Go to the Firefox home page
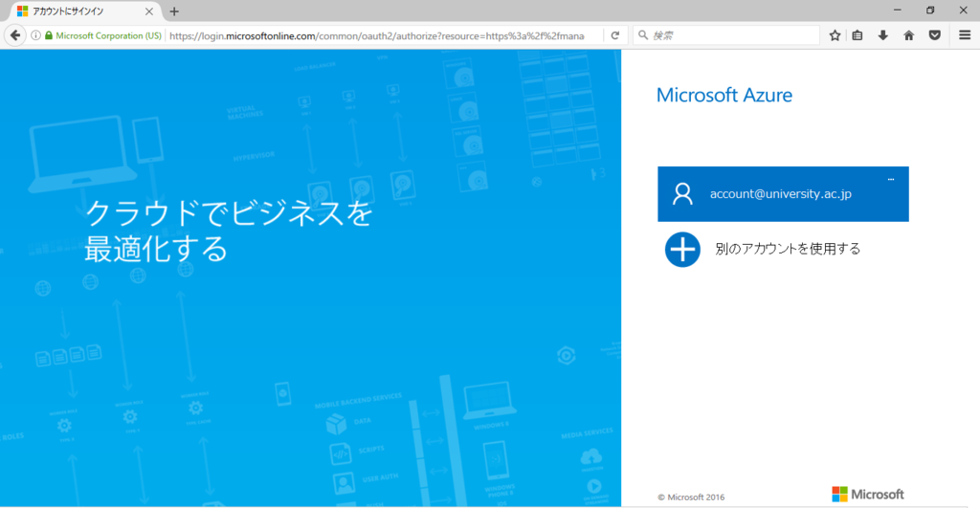This screenshot has height=508, width=980. pos(909,35)
